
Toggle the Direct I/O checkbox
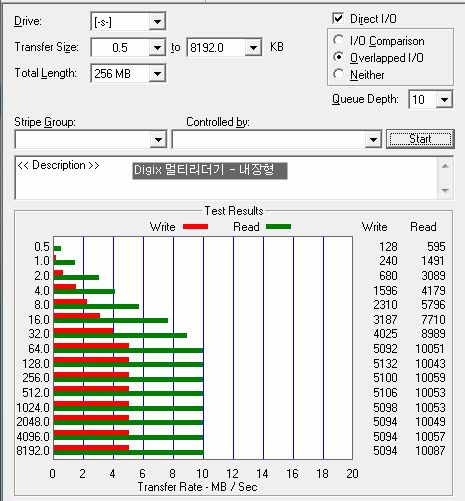click(x=338, y=18)
